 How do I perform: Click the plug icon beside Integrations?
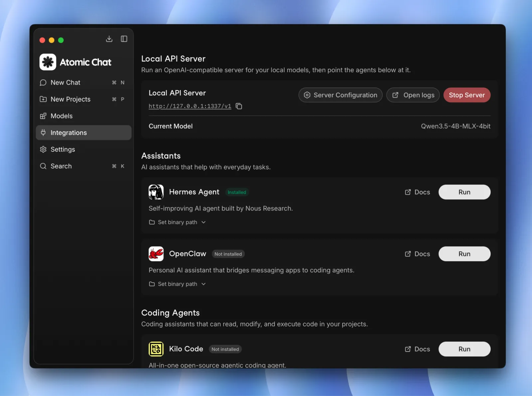click(43, 133)
